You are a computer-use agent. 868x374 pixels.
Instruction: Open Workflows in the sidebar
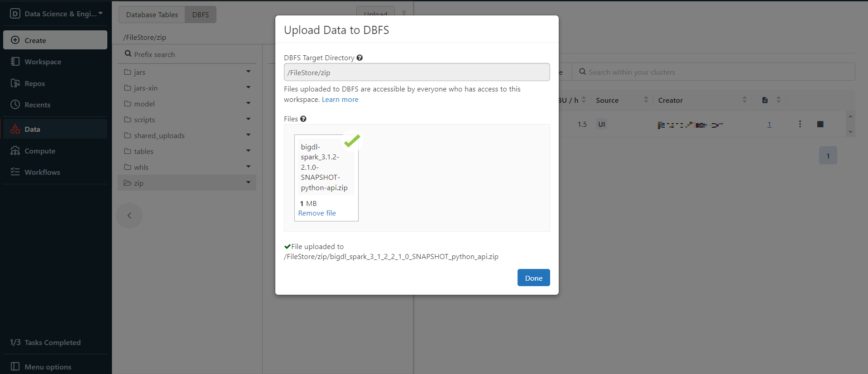click(x=42, y=172)
